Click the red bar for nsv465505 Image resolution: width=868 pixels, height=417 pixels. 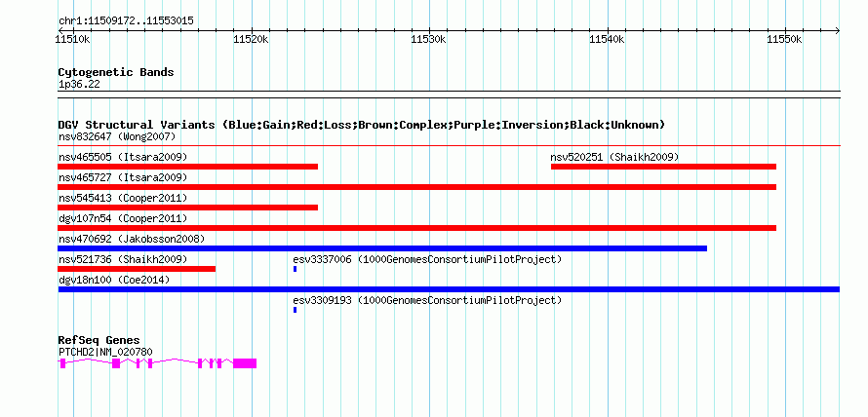click(187, 167)
